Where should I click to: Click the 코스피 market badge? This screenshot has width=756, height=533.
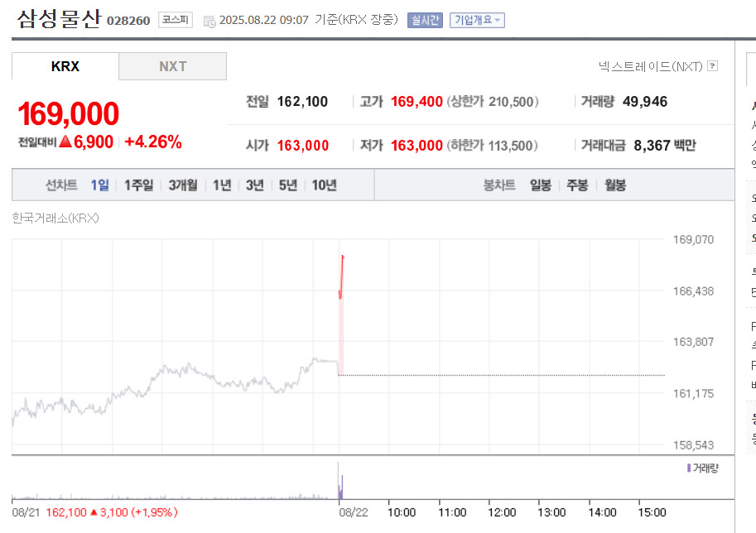tap(176, 20)
